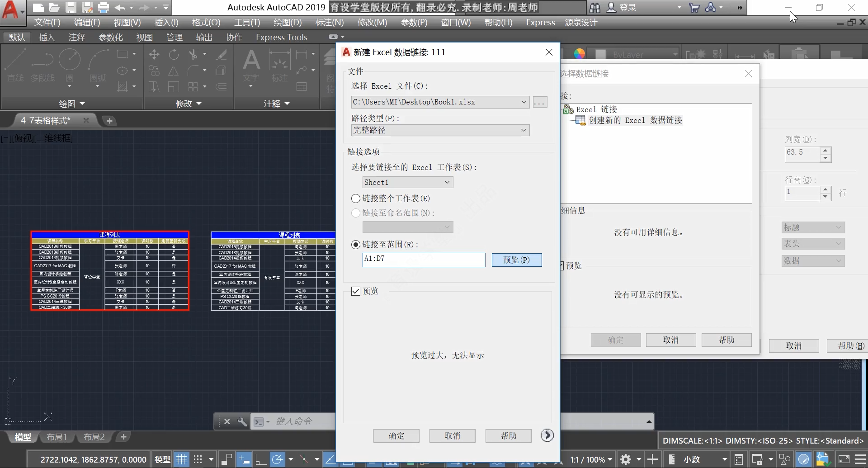868x468 pixels.
Task: Click 确定 in the New Excel Data Link dialog
Action: coord(396,436)
